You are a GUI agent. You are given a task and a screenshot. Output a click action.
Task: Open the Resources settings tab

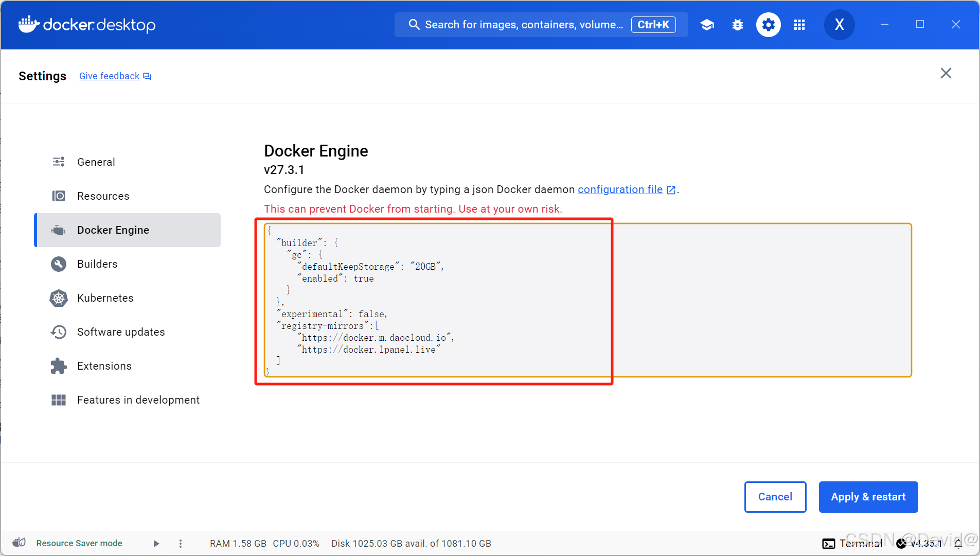128,196
